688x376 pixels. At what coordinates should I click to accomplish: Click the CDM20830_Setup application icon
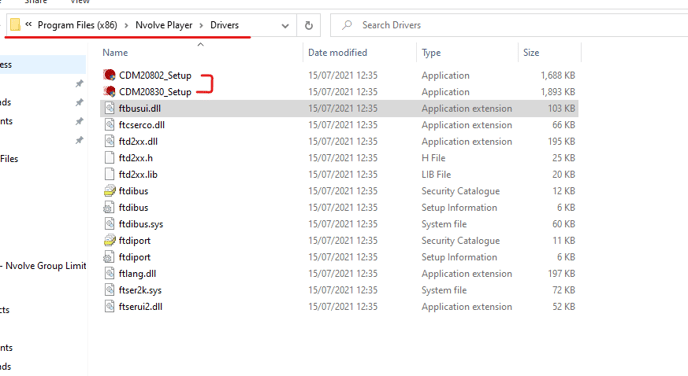[109, 91]
